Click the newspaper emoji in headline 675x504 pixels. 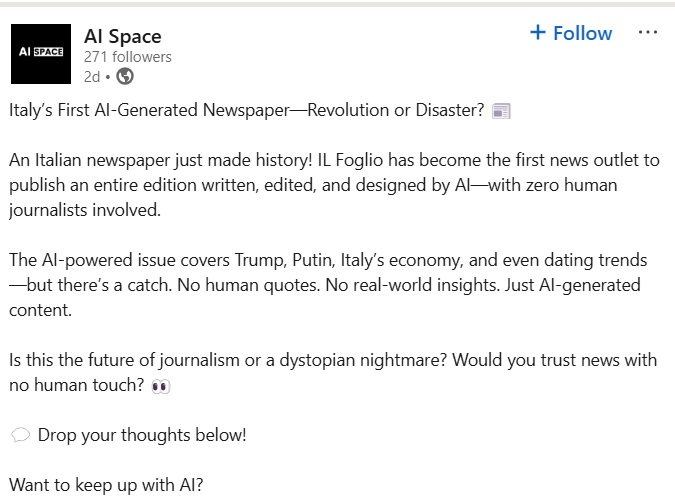502,111
